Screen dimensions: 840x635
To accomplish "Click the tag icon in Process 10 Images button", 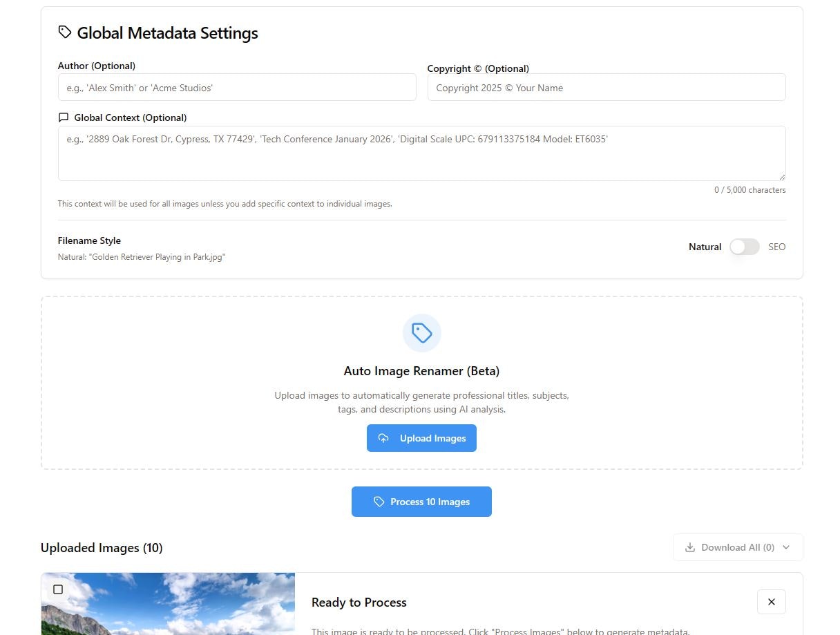I will pos(379,502).
